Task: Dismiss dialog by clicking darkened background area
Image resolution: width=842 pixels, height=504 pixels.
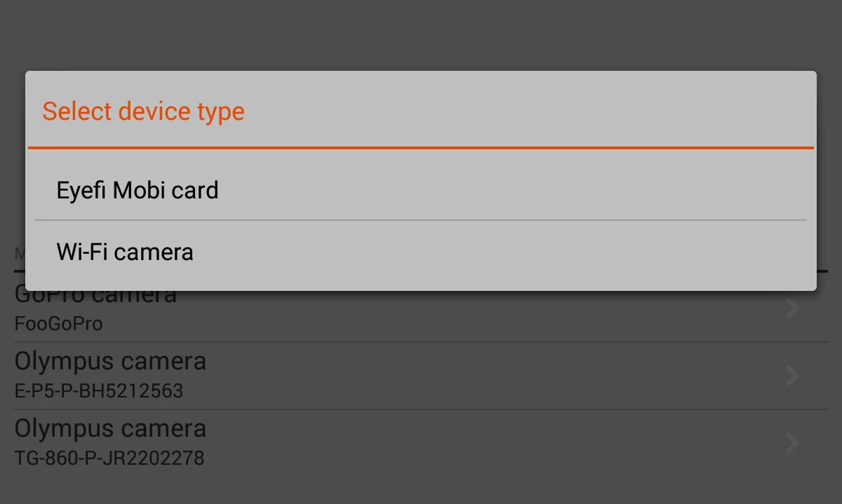Action: tap(421, 35)
